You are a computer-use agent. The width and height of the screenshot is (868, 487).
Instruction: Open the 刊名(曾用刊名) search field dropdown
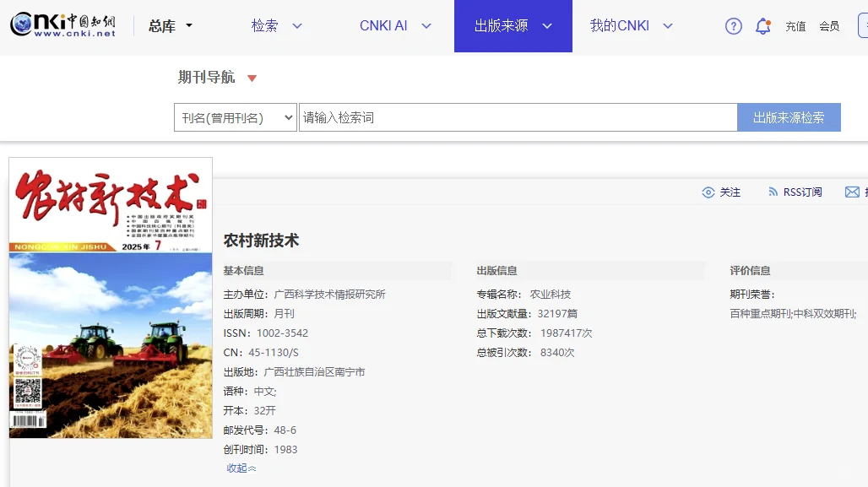pyautogui.click(x=236, y=116)
